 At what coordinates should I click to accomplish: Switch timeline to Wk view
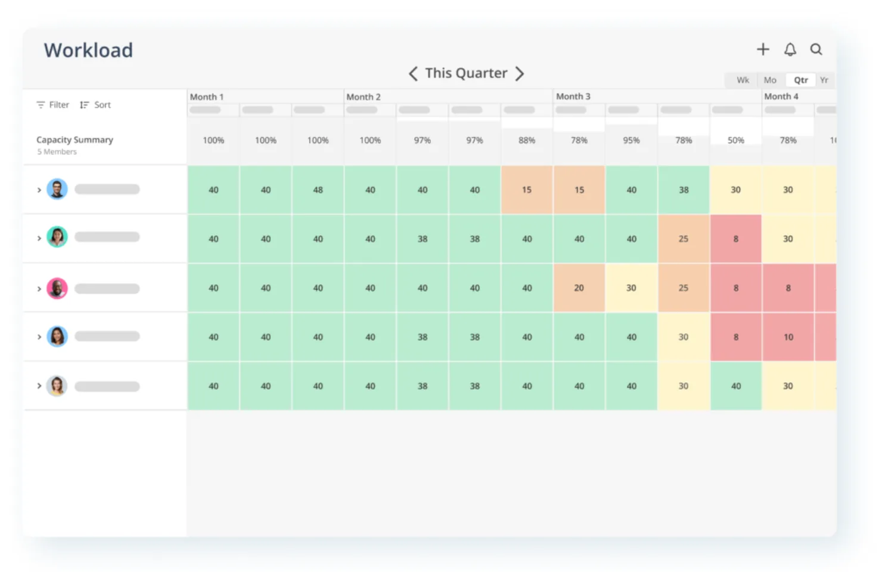[x=741, y=79]
